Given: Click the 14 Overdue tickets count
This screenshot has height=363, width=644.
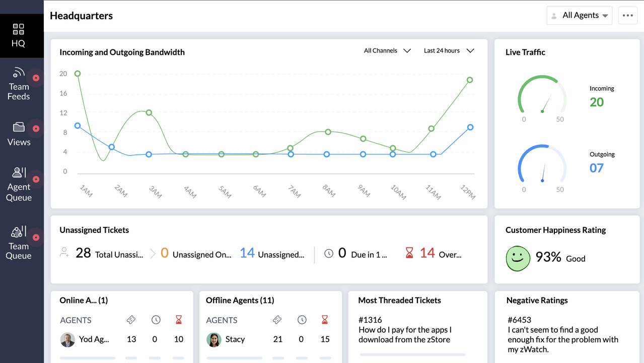Looking at the screenshot, I should (x=427, y=253).
